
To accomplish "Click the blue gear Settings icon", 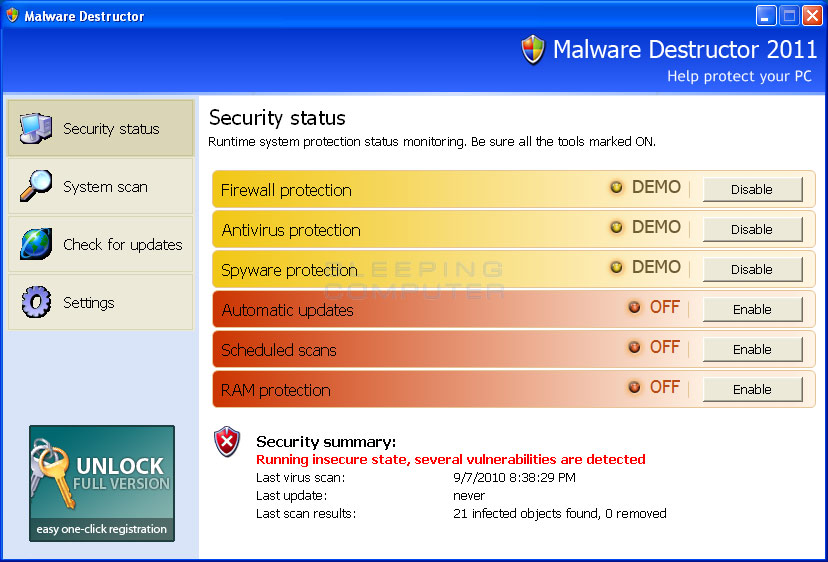I will coord(36,302).
